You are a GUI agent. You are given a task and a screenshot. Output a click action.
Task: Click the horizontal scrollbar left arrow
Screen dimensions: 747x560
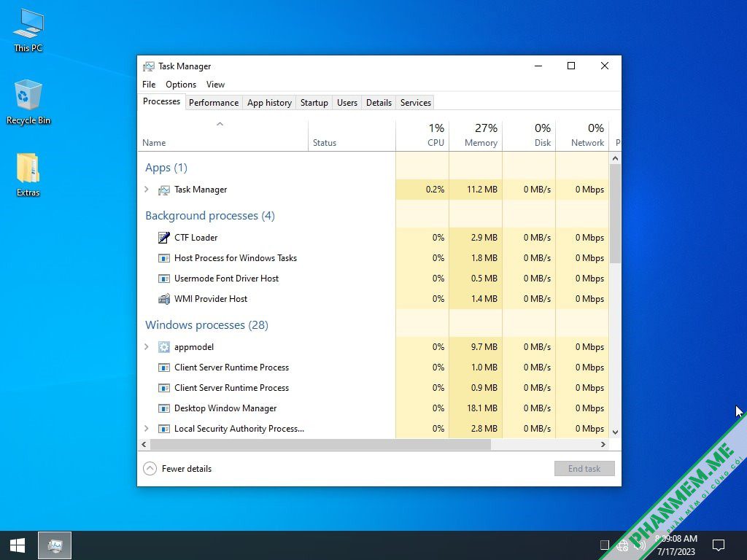pyautogui.click(x=144, y=444)
